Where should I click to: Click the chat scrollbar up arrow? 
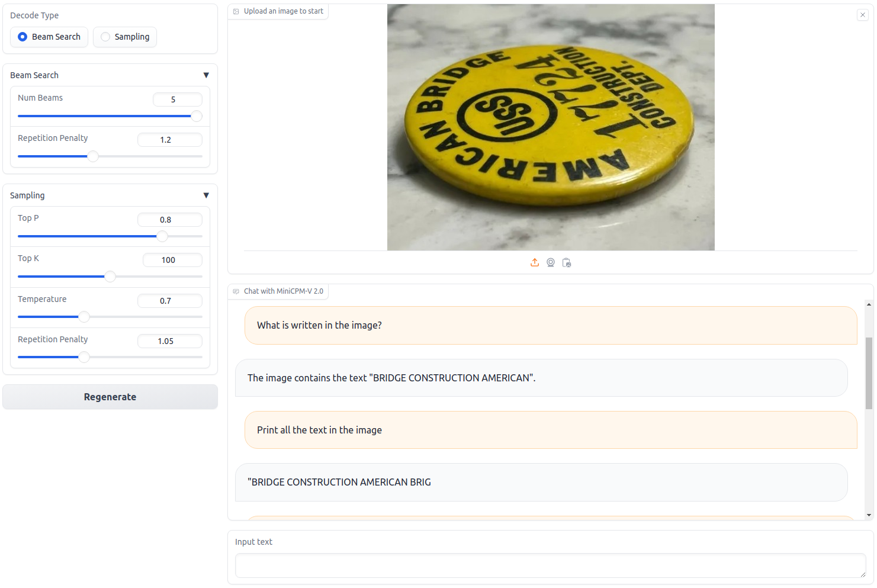pos(869,304)
